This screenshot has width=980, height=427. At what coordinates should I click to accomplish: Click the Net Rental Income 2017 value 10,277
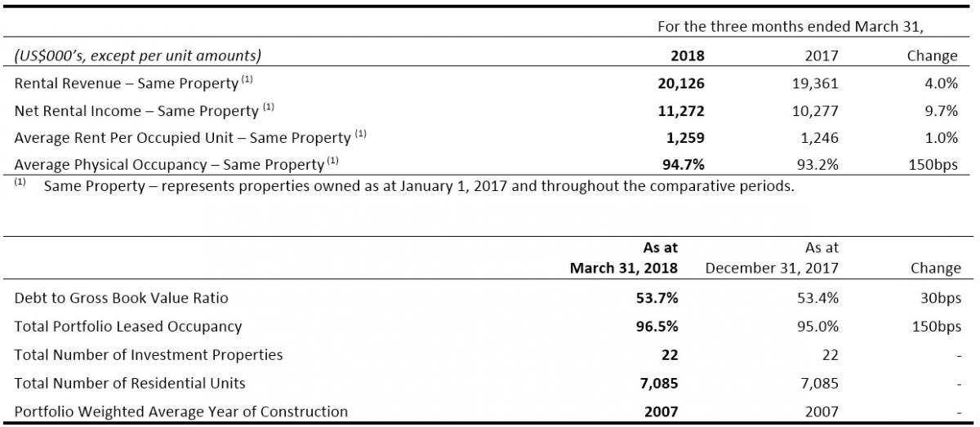814,111
